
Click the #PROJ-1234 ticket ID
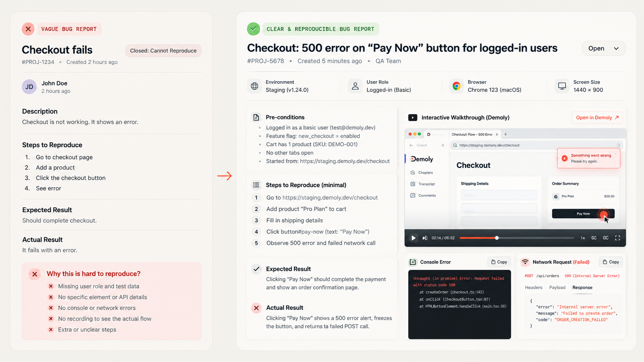pyautogui.click(x=38, y=62)
